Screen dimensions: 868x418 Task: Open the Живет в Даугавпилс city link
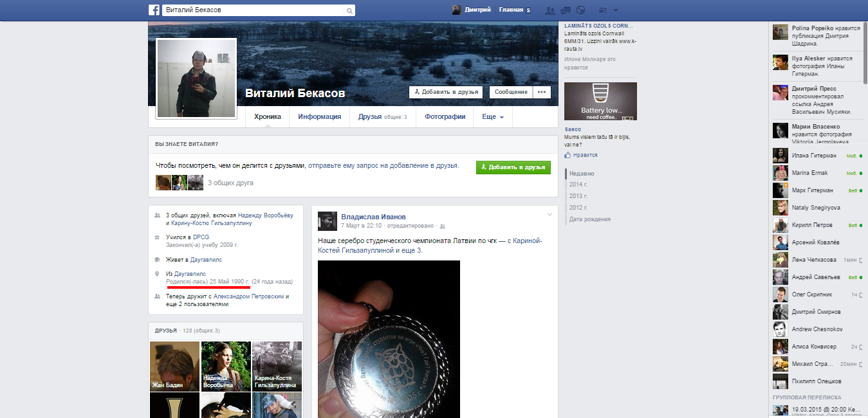[x=206, y=260]
